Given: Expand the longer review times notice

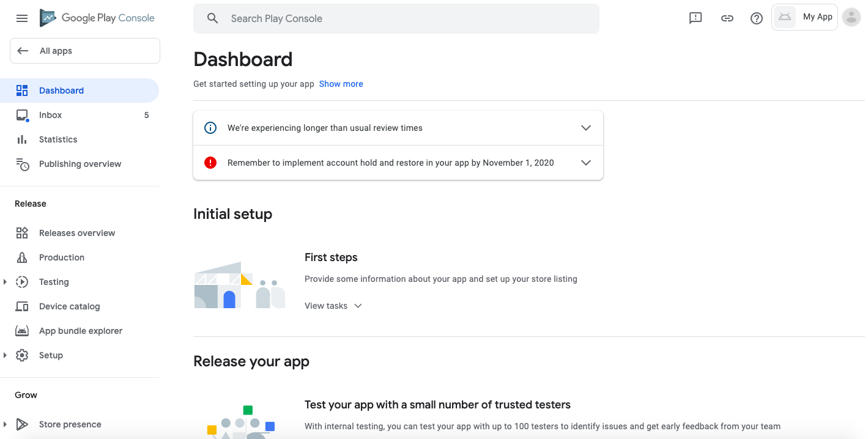Looking at the screenshot, I should click(x=585, y=128).
